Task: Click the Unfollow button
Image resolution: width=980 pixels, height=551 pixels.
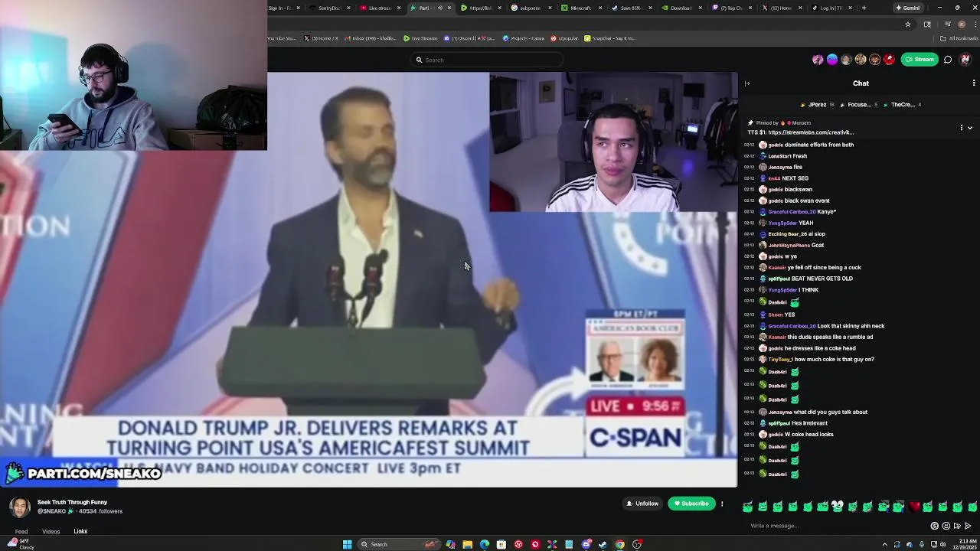Action: click(642, 504)
